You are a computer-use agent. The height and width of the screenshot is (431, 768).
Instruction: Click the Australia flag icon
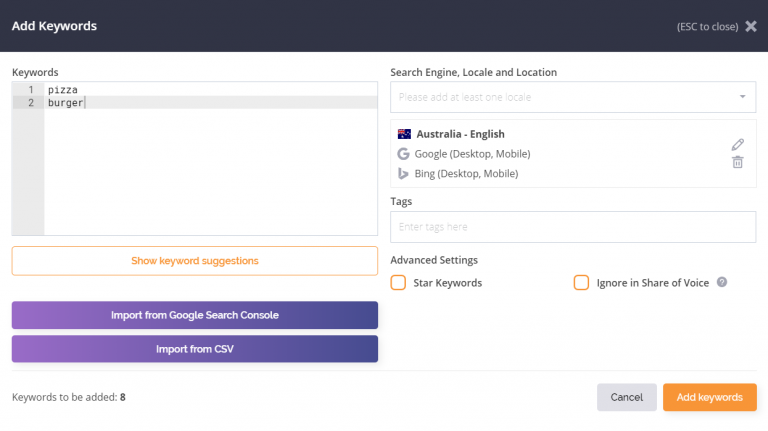(x=404, y=134)
